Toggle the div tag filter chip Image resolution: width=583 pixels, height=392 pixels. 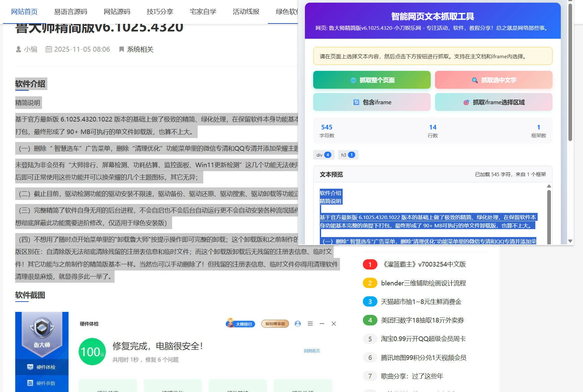tap(323, 155)
